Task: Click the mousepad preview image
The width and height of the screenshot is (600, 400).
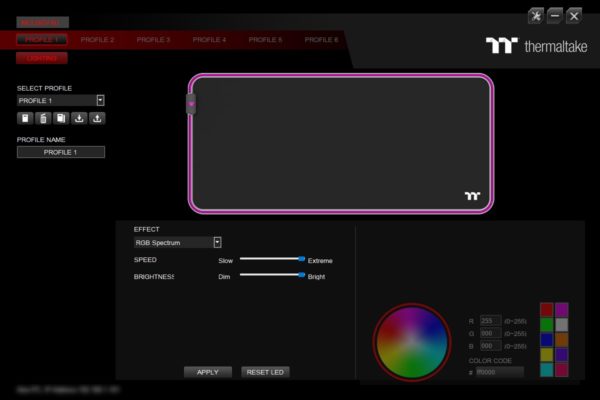Action: [341, 144]
